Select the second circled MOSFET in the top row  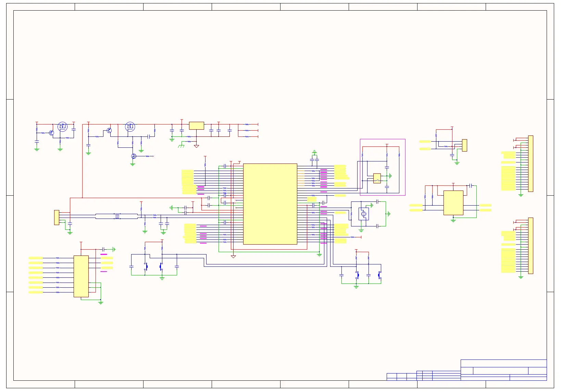point(130,127)
